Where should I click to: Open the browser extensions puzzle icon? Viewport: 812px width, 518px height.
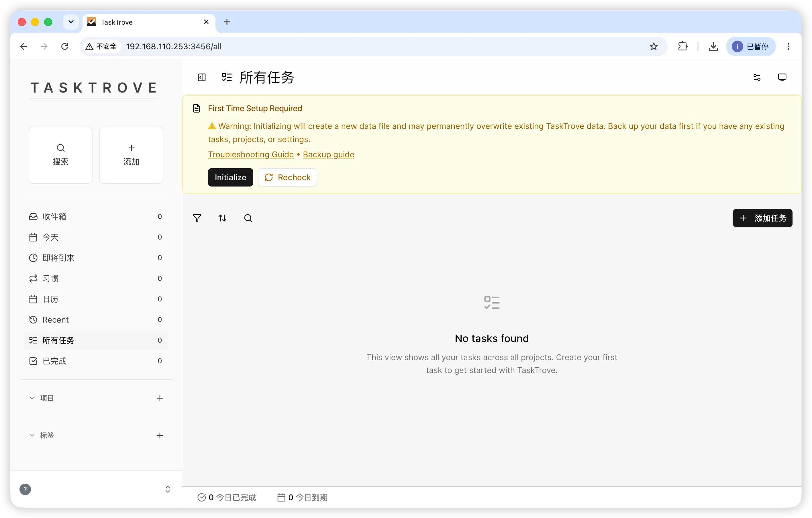pyautogui.click(x=682, y=46)
